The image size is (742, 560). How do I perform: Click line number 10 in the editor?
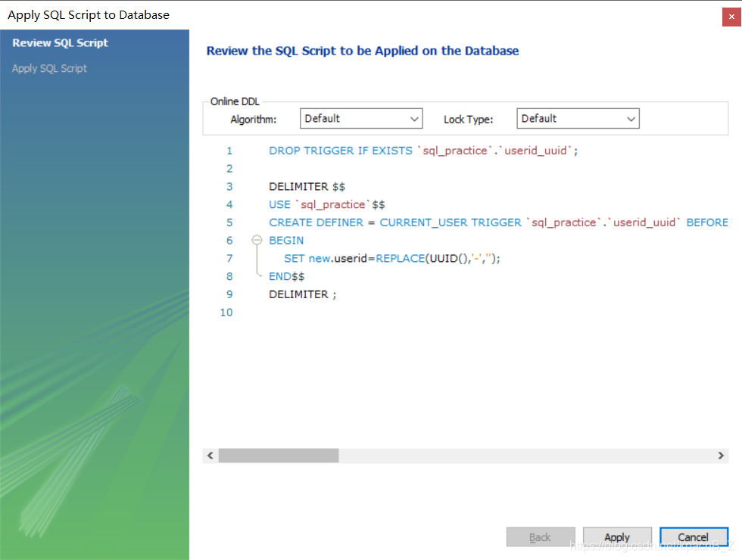click(x=226, y=312)
